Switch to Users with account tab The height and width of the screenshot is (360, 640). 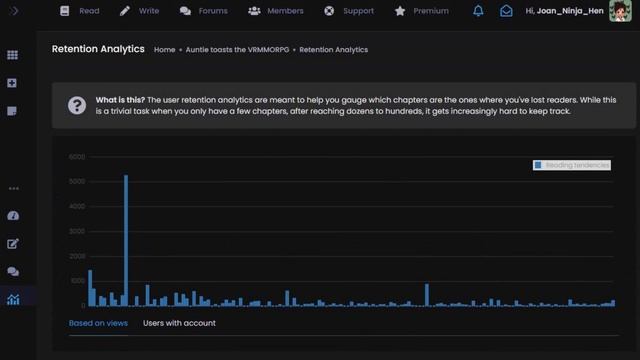(x=179, y=323)
